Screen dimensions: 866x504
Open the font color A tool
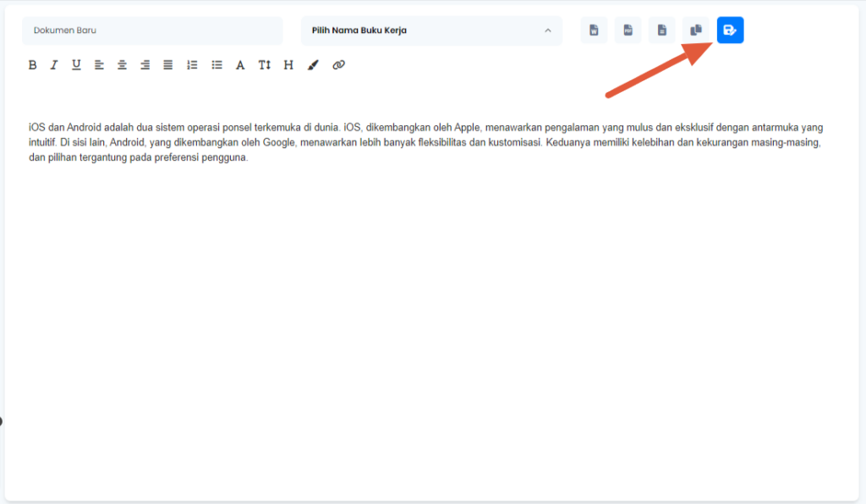240,65
